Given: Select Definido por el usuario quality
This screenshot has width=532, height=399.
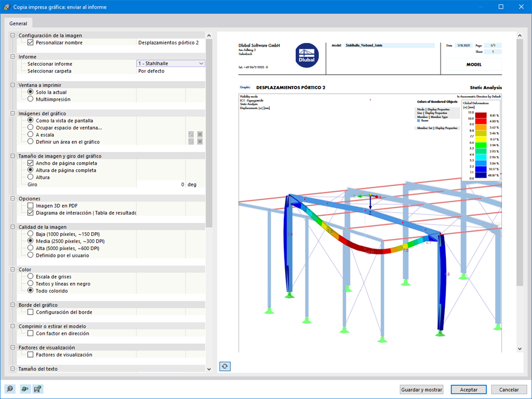Looking at the screenshot, I should [x=31, y=255].
